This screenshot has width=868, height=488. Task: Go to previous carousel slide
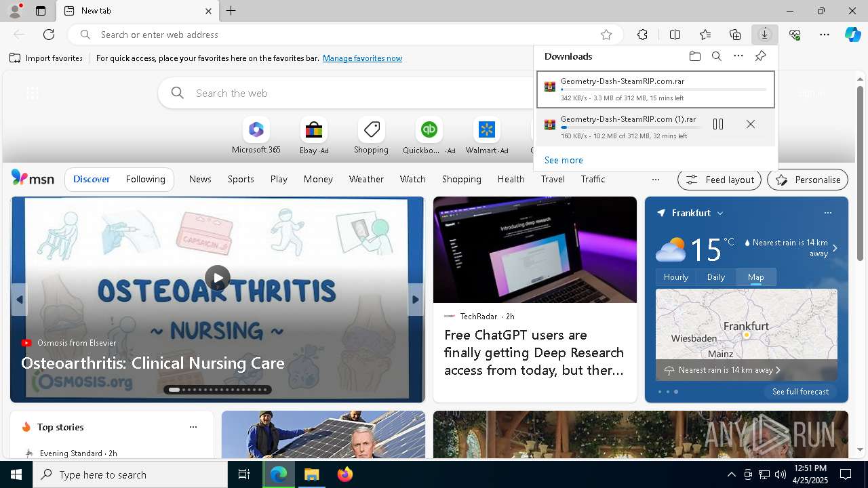[x=19, y=300]
